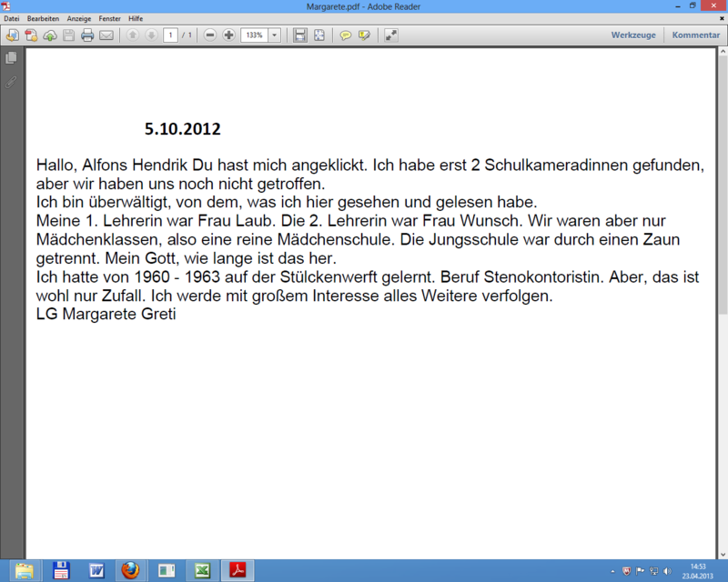Show the page thumbnails panel

(x=11, y=58)
